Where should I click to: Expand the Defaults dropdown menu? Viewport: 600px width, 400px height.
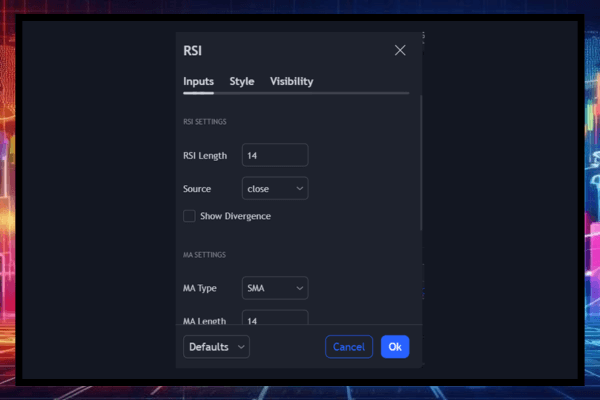click(216, 347)
